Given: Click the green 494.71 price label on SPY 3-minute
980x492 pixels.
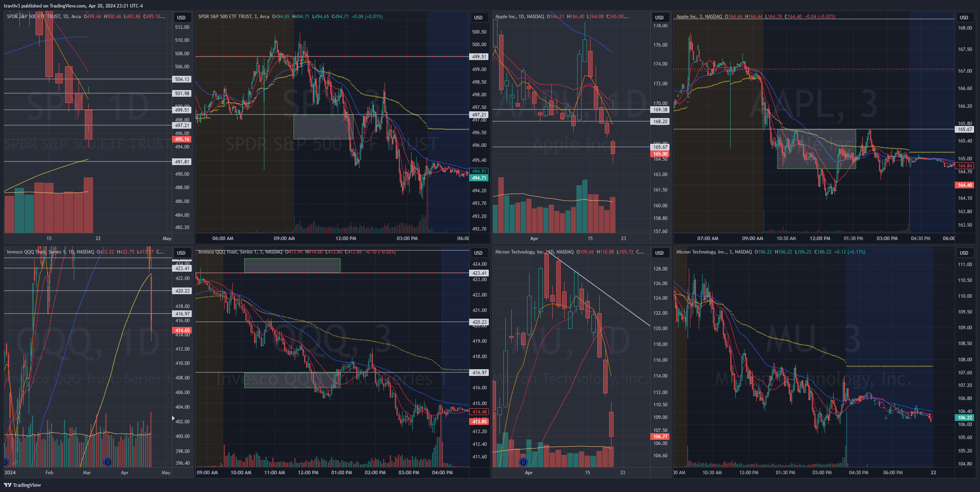Looking at the screenshot, I should [479, 178].
